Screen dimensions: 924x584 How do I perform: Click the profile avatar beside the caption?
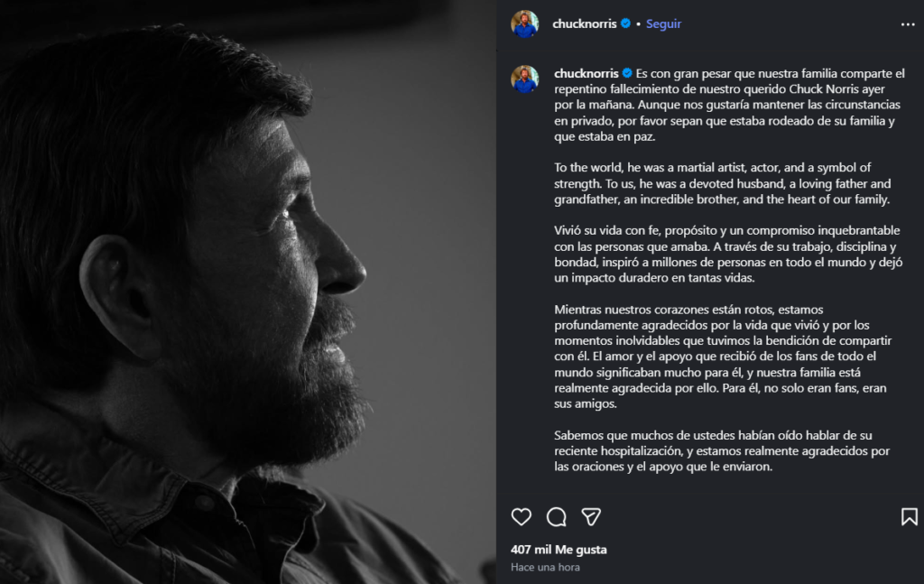click(525, 79)
